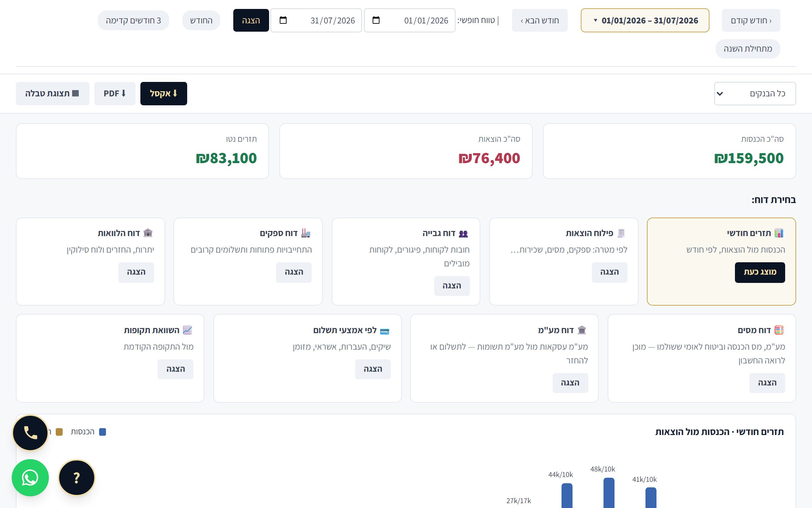Click the טווח חופשי: label
The height and width of the screenshot is (508, 812).
tap(476, 20)
